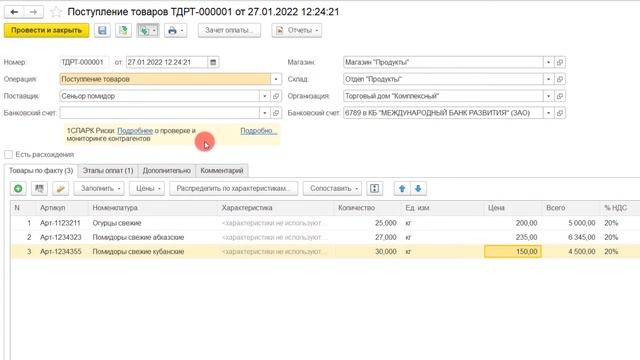The image size is (640, 360).
Task: Click the Количество column header
Action: tap(368, 208)
